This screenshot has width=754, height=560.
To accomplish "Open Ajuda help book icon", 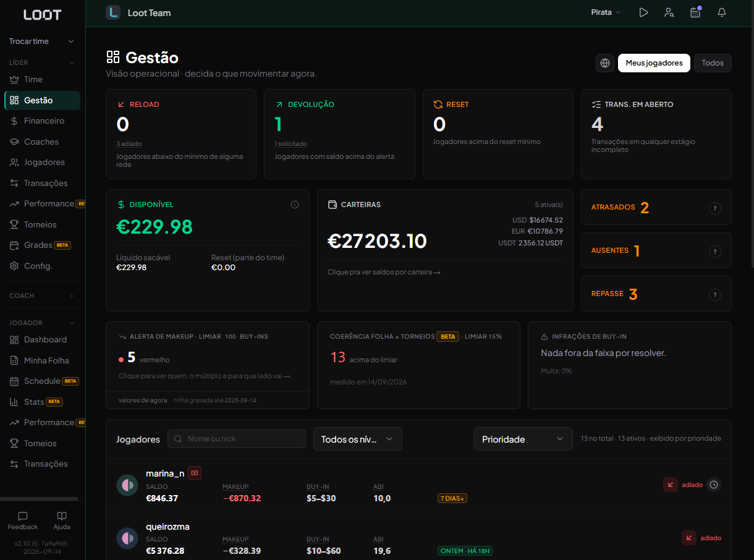I will point(62,521).
